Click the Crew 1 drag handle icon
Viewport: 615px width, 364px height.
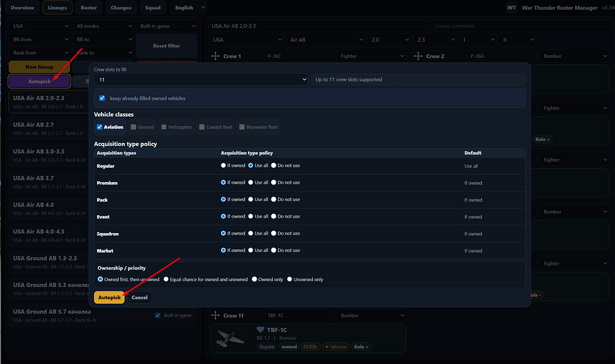(x=215, y=56)
